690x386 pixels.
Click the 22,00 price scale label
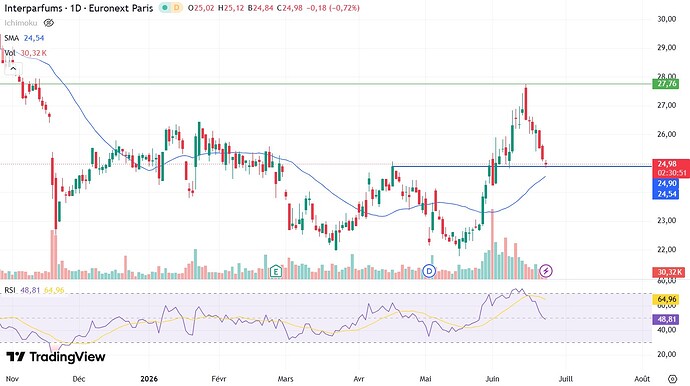(x=666, y=250)
